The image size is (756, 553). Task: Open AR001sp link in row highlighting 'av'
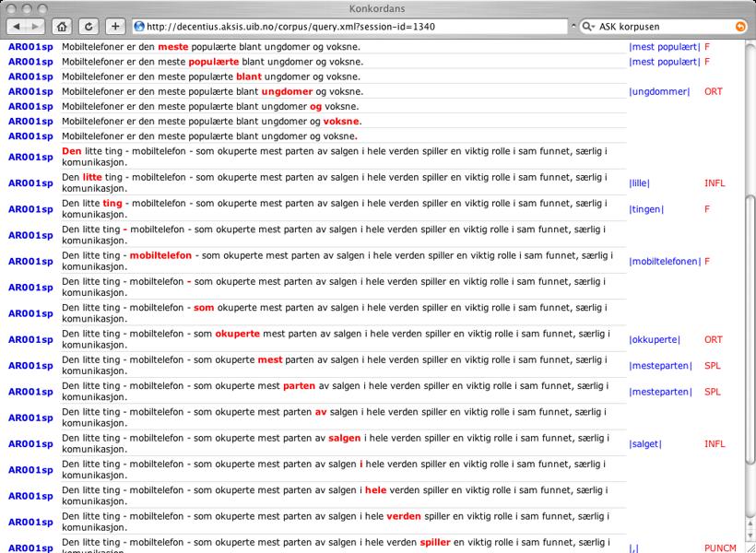pos(30,418)
